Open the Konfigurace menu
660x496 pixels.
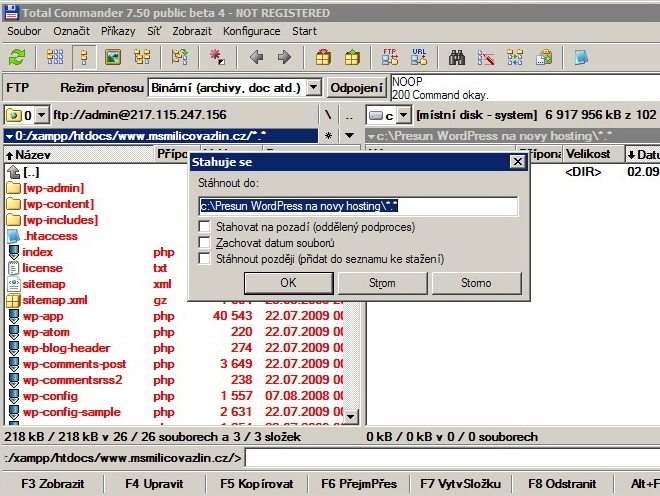(252, 31)
